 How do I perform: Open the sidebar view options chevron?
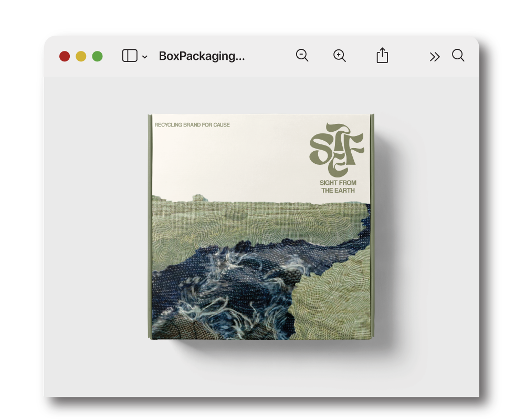(x=145, y=57)
